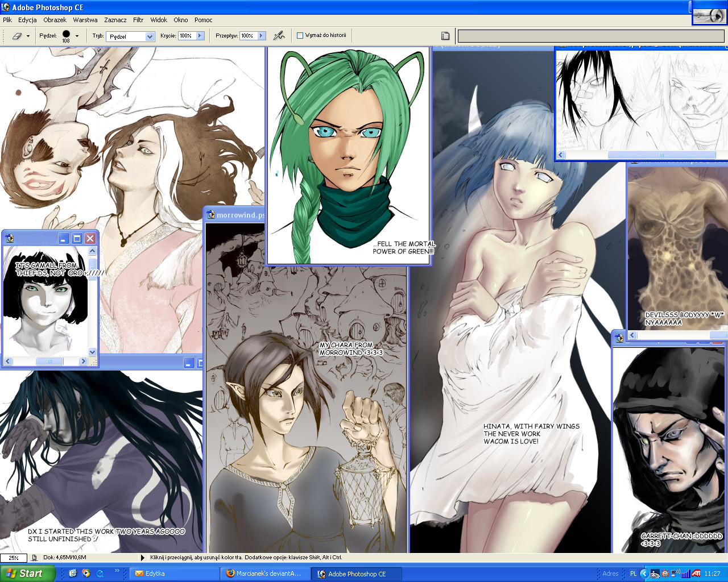Open the Edycja menu

pyautogui.click(x=27, y=20)
